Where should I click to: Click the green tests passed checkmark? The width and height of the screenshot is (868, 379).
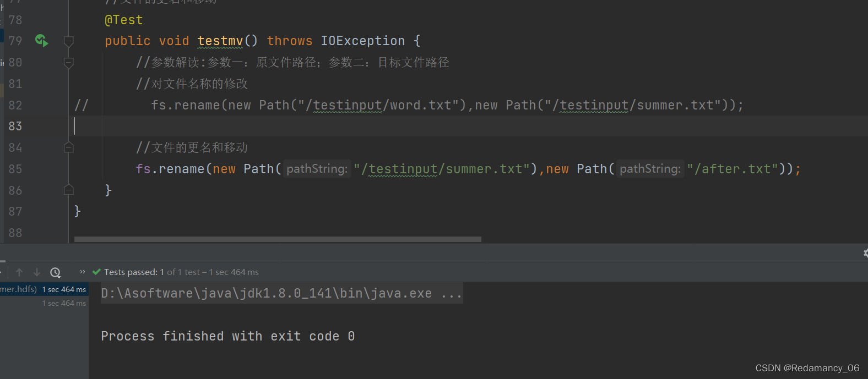click(x=97, y=272)
